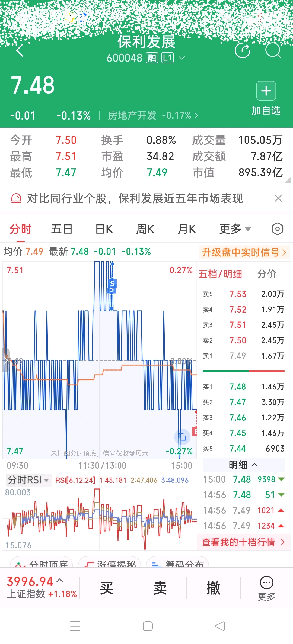Screen dimensions: 293x644
Task: Select 卖4 price 7.52 row
Action: 243,310
